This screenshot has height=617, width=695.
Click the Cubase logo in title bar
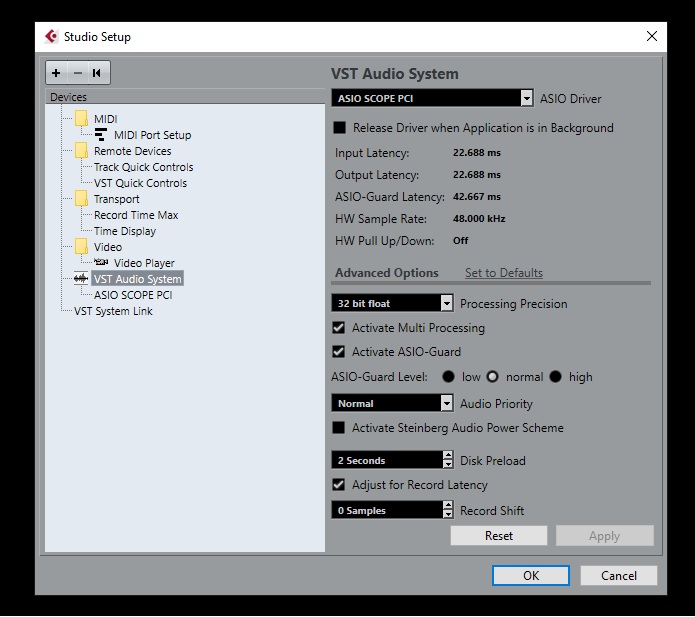(x=51, y=36)
